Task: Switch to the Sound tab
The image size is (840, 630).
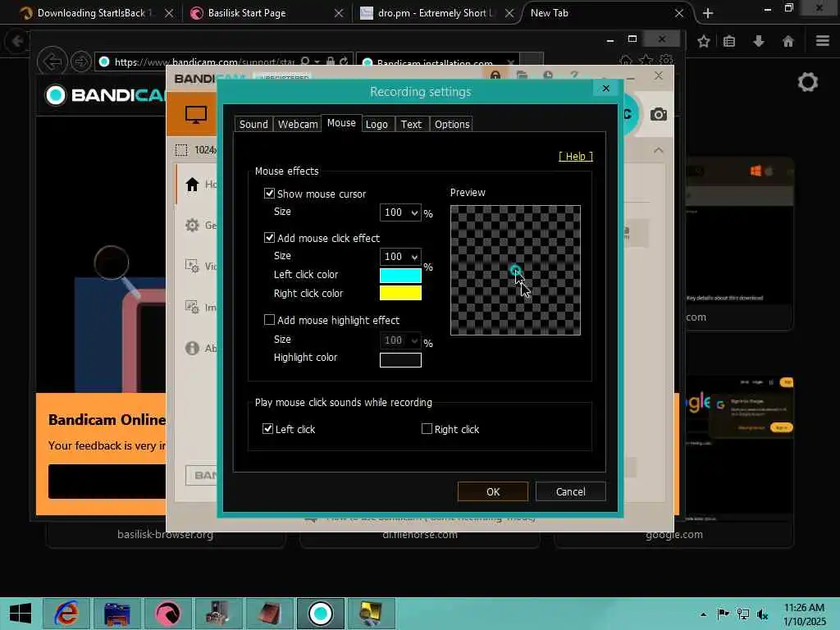Action: [x=253, y=125]
